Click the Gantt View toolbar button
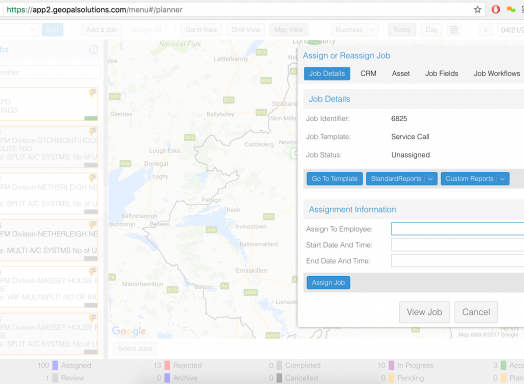524x384 pixels. [201, 30]
